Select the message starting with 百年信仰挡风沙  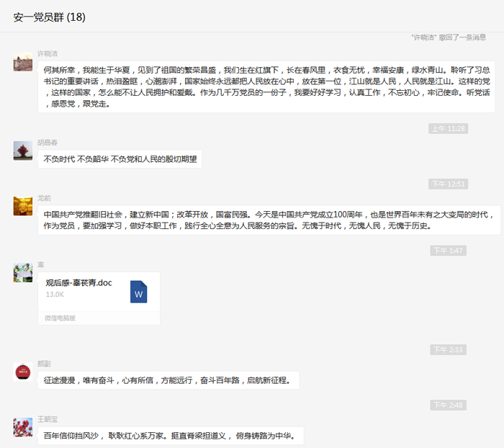170,436
